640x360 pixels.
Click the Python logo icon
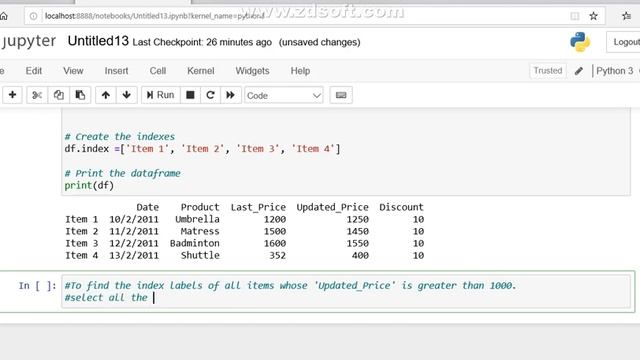coord(580,42)
